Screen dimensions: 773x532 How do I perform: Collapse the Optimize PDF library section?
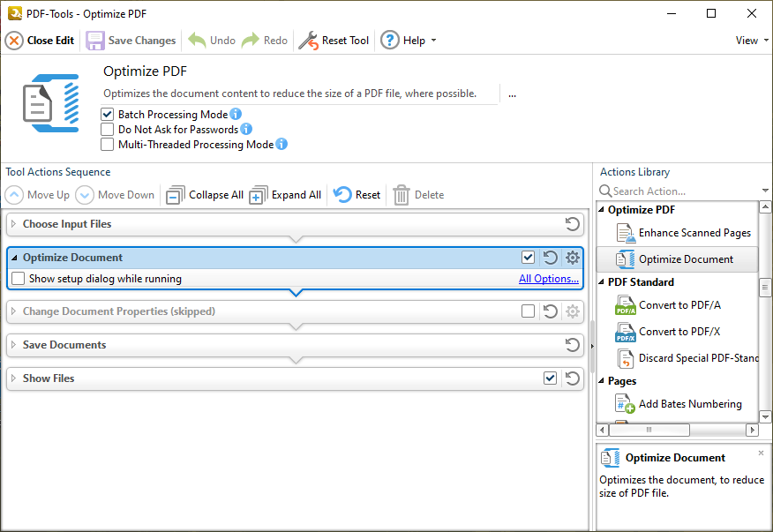point(602,209)
